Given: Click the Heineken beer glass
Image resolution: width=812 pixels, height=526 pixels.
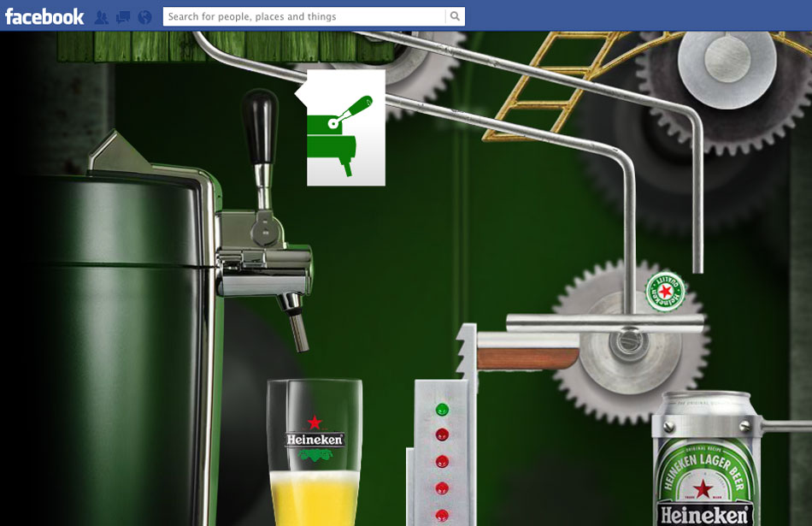Looking at the screenshot, I should coord(315,452).
